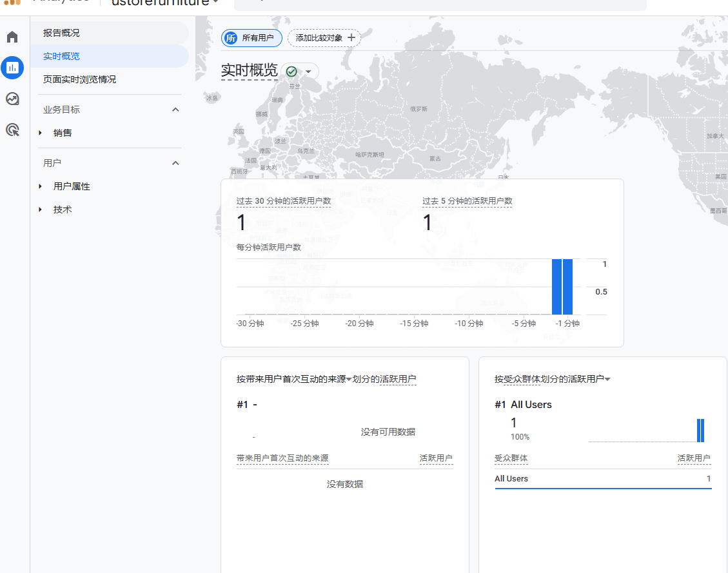Open the ustorefurniture property selector
This screenshot has height=573, width=728.
pos(165,3)
